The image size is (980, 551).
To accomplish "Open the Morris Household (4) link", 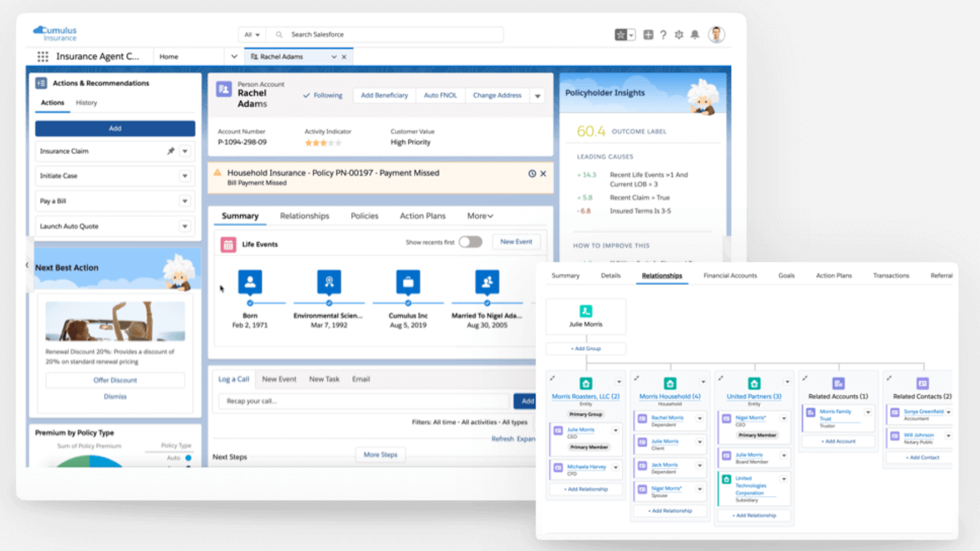I will click(670, 397).
